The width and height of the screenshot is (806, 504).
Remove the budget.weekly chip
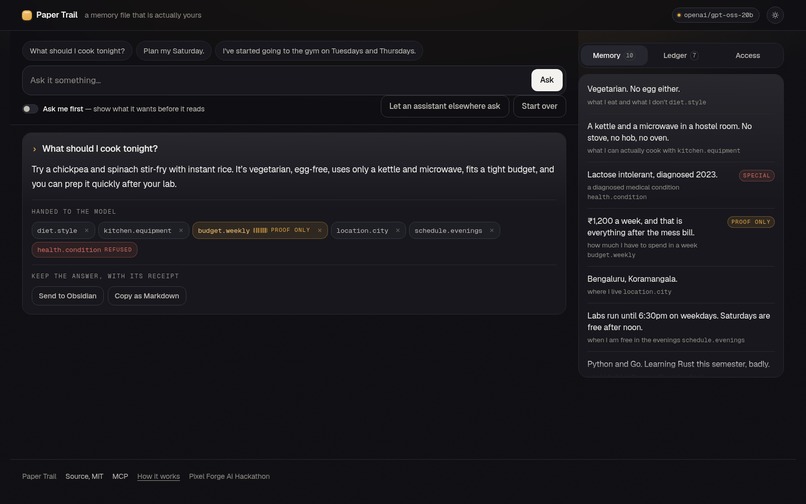(320, 230)
